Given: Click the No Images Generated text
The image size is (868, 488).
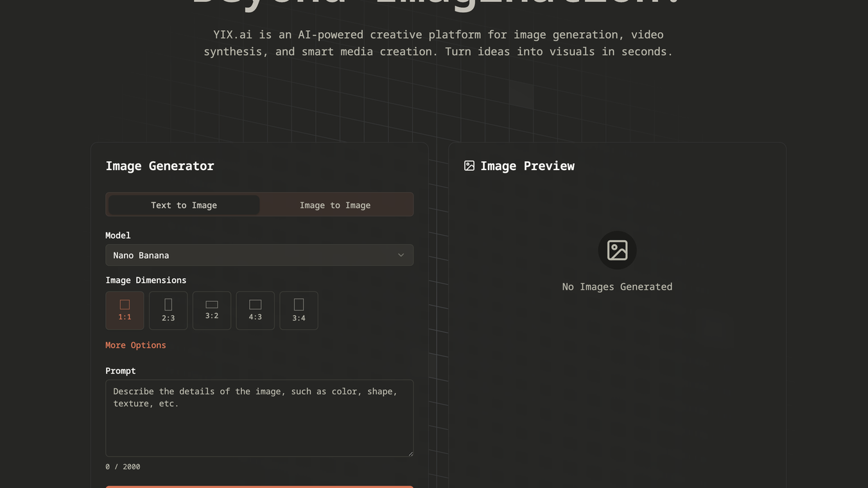Looking at the screenshot, I should 617,286.
